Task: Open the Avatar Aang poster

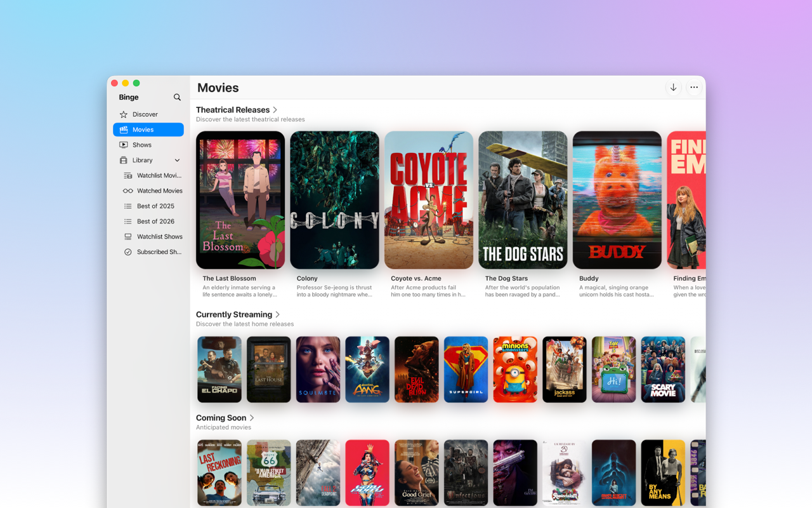Action: click(x=367, y=370)
